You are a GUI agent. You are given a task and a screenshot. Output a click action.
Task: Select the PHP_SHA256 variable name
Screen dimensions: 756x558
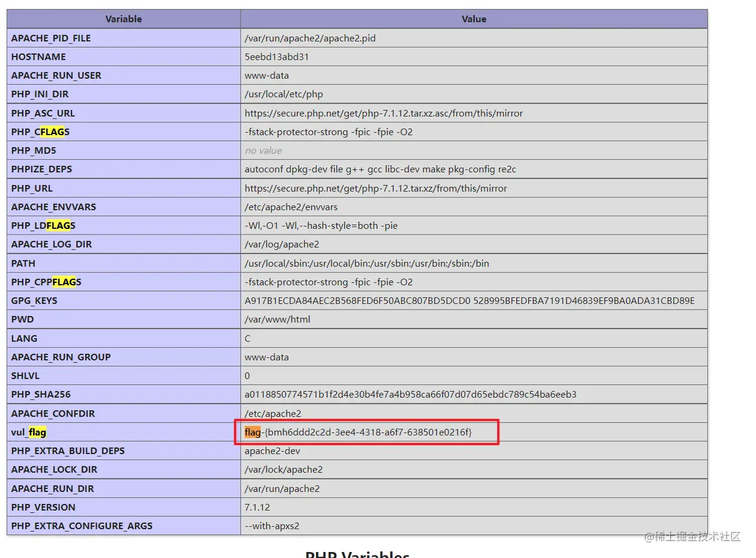tap(41, 395)
